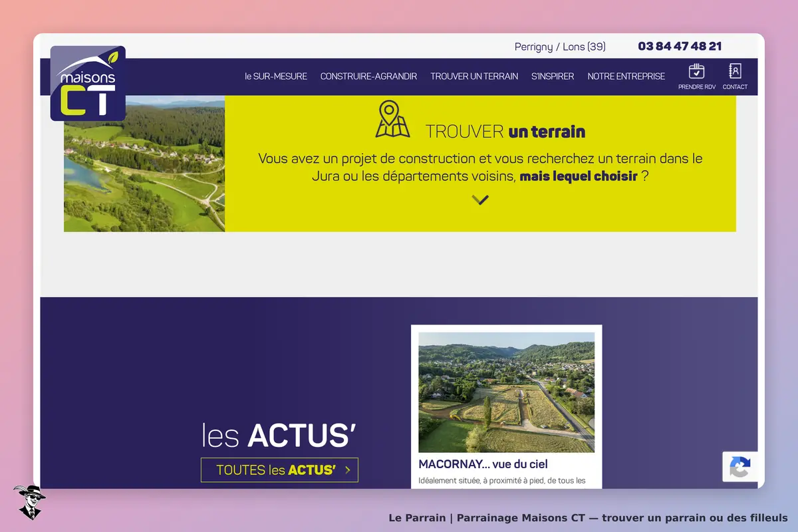798x532 pixels.
Task: Click the map pin terrain icon
Action: click(392, 119)
